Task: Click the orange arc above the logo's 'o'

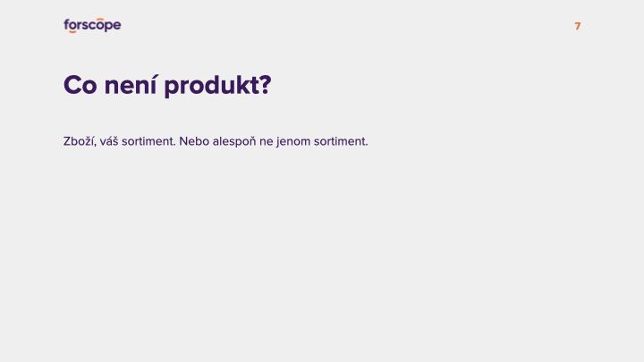Action: pyautogui.click(x=100, y=20)
